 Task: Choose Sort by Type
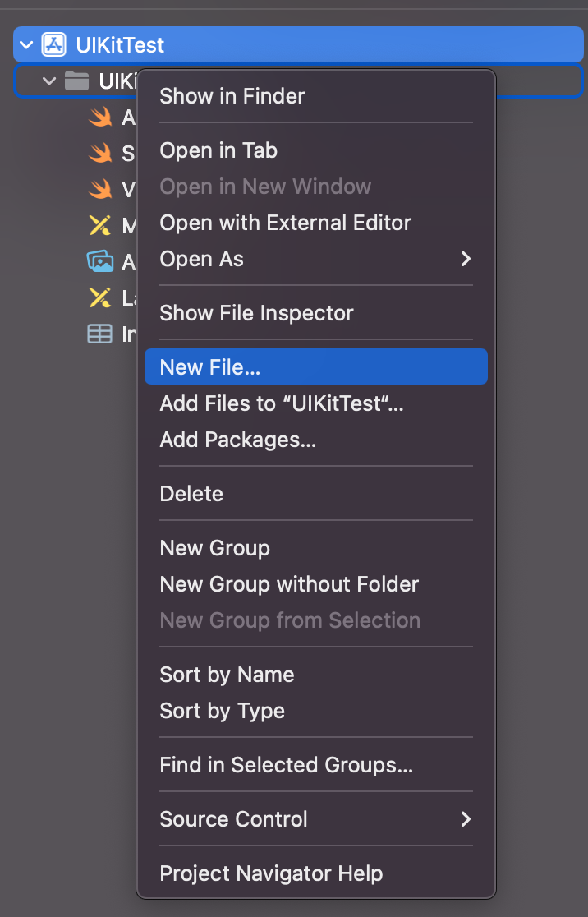click(x=315, y=711)
